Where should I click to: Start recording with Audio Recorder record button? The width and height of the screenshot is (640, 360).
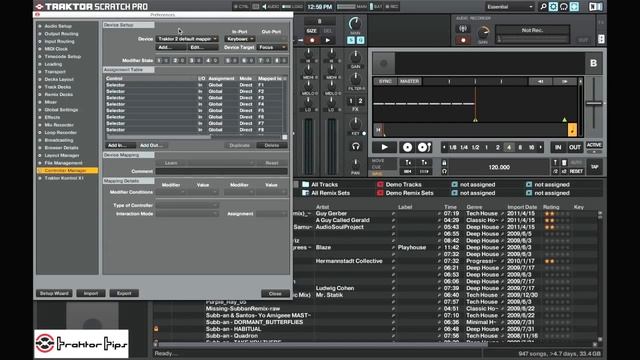point(463,40)
